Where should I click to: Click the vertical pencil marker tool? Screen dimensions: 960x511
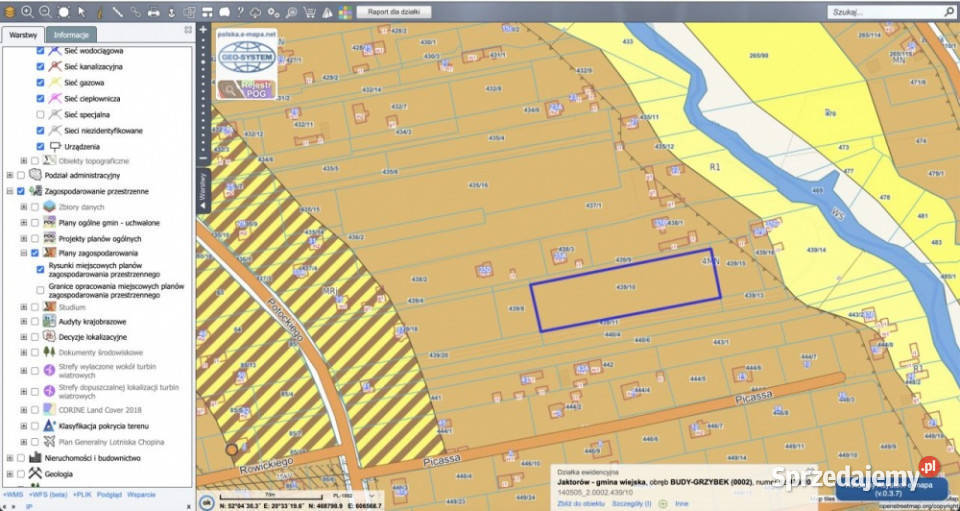click(x=99, y=12)
